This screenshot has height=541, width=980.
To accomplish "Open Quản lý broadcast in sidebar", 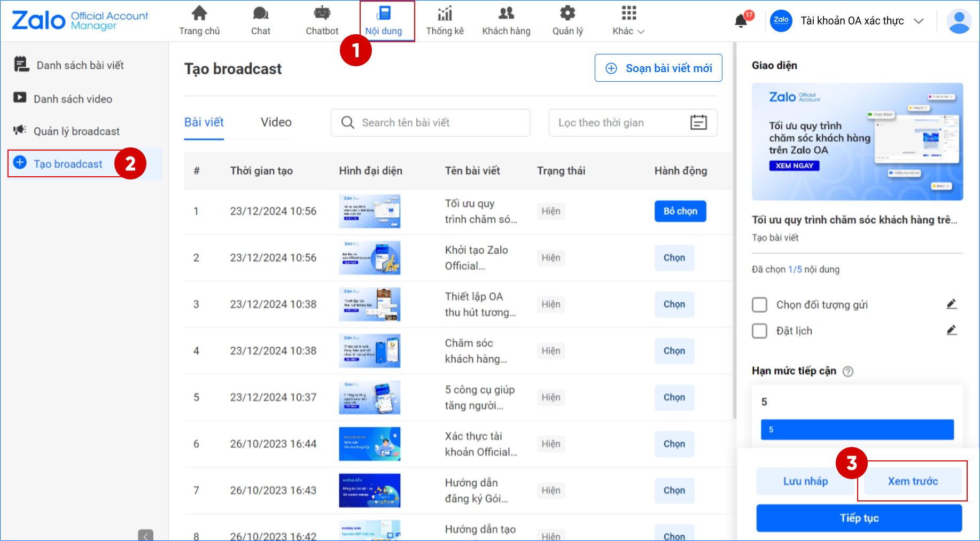I will [x=76, y=131].
